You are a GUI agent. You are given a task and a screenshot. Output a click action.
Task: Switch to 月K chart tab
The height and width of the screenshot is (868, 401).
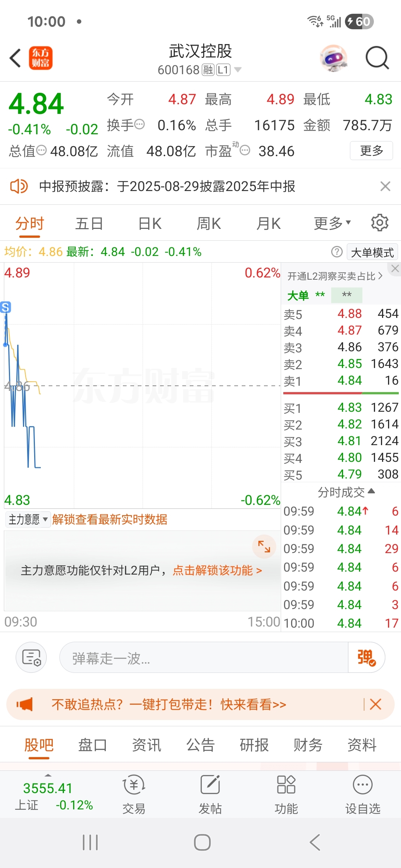(x=268, y=224)
